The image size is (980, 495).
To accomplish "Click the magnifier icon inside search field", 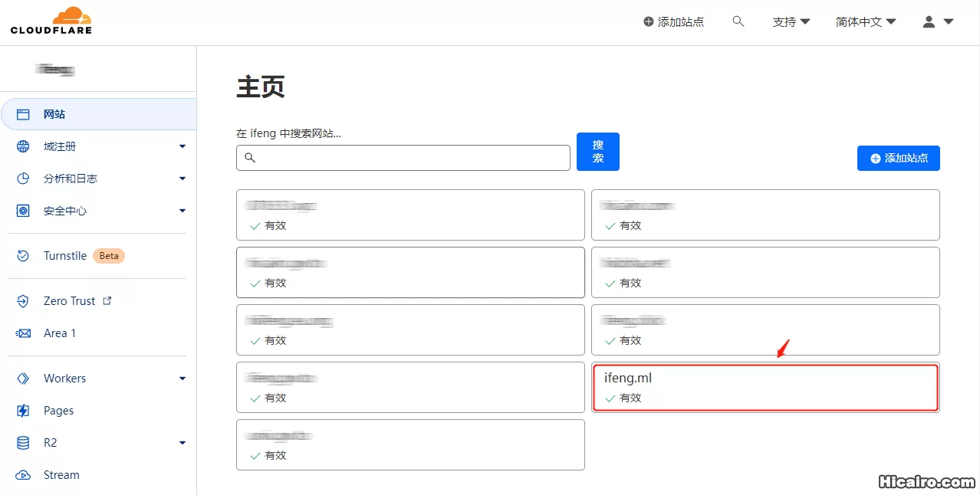I will (x=250, y=158).
